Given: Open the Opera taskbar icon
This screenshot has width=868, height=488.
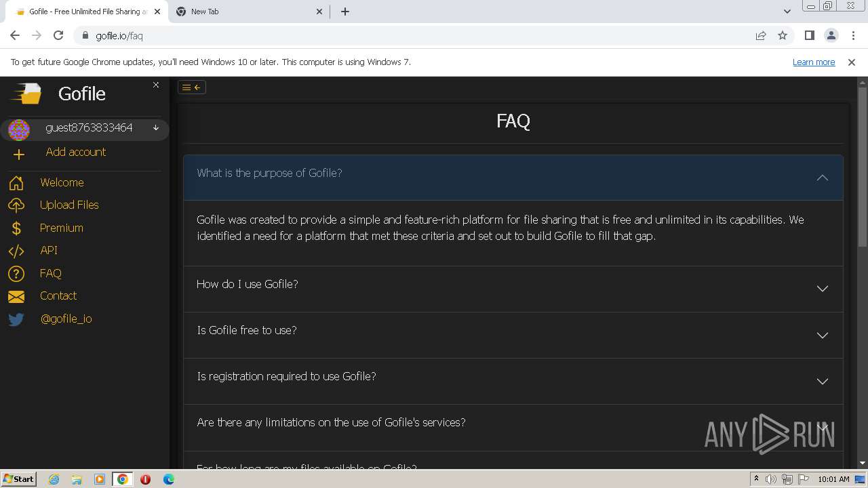Looking at the screenshot, I should tap(146, 479).
